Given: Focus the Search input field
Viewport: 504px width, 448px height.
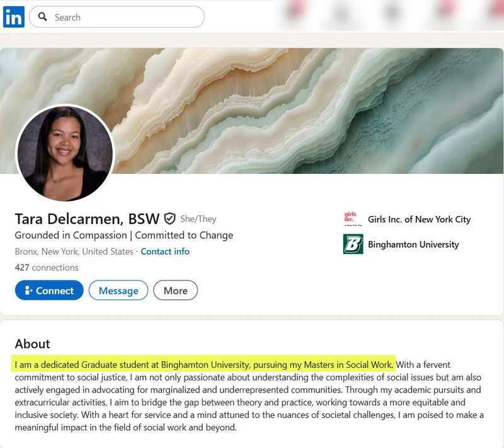Looking at the screenshot, I should [x=117, y=17].
